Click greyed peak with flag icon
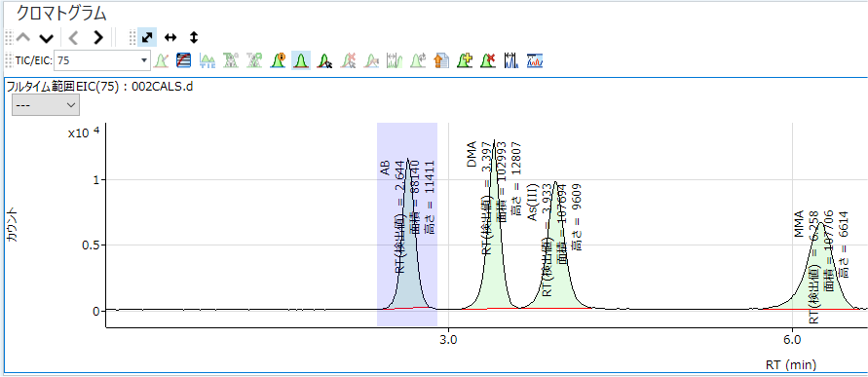This screenshot has height=377, width=868. click(x=371, y=60)
